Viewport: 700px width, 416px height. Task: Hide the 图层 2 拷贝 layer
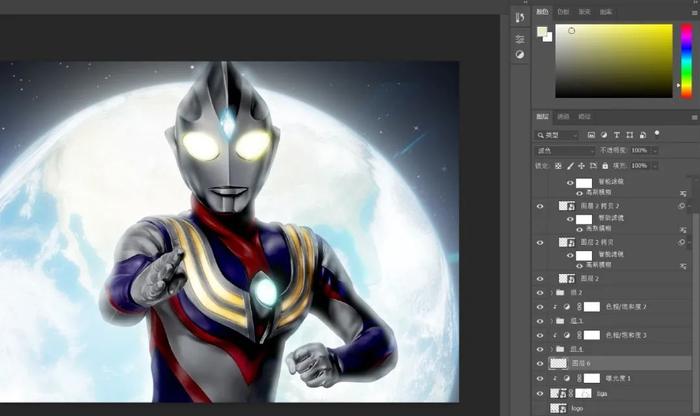(x=540, y=242)
